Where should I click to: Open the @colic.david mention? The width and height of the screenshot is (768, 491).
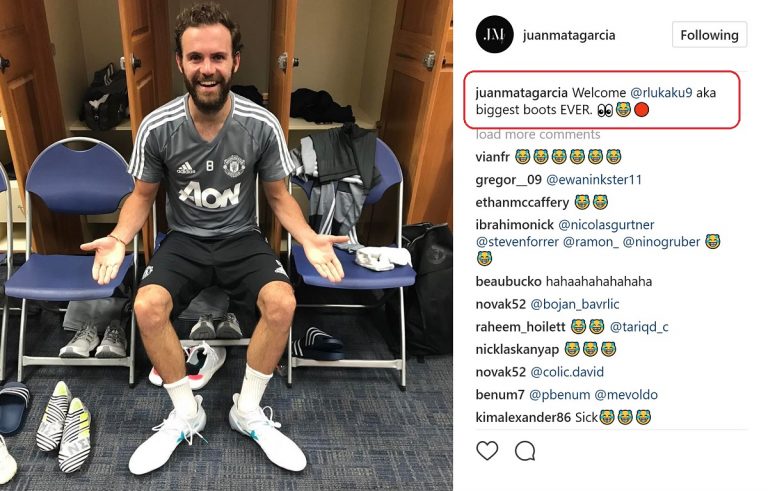coord(567,372)
